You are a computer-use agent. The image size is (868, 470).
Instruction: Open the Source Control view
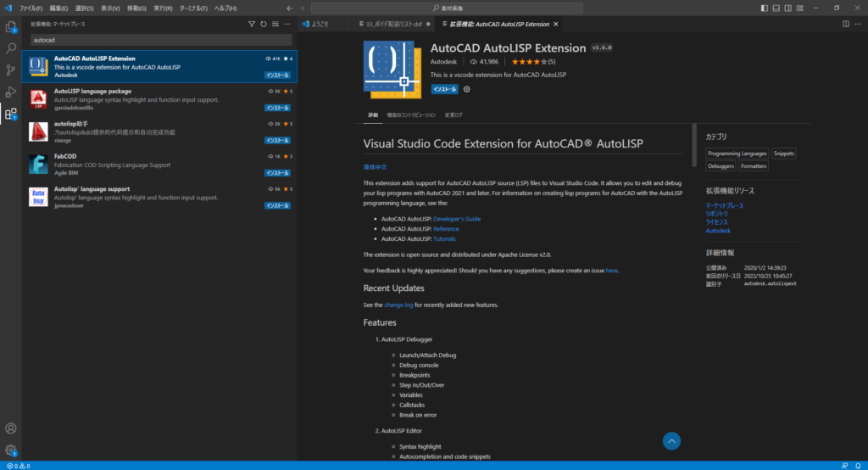(11, 70)
